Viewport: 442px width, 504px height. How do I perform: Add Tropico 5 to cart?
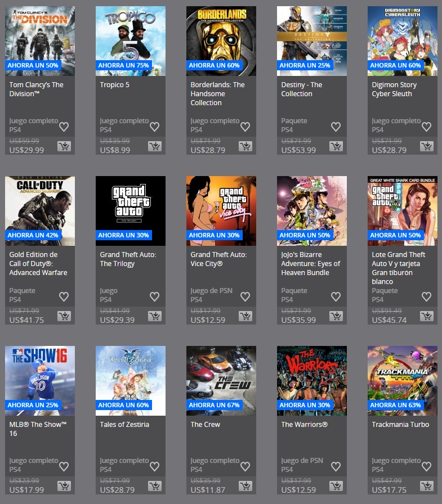pos(154,146)
